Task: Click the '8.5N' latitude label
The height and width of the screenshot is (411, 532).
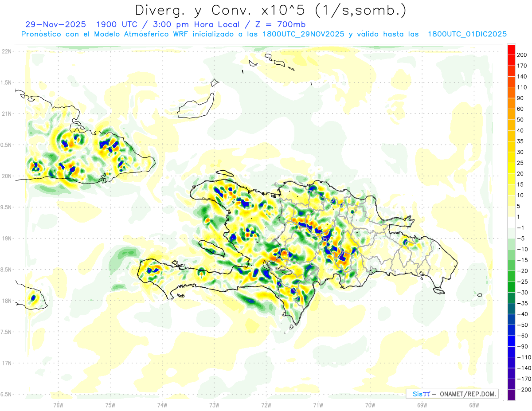Action: (7, 270)
